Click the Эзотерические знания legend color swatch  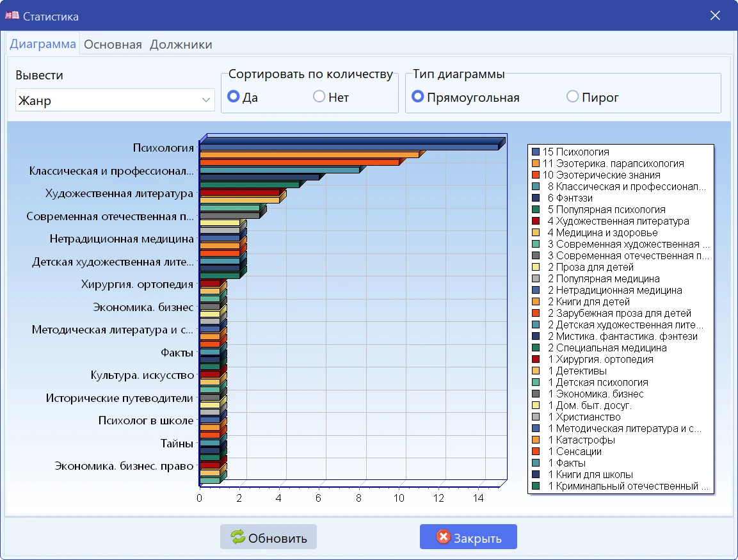click(x=536, y=175)
